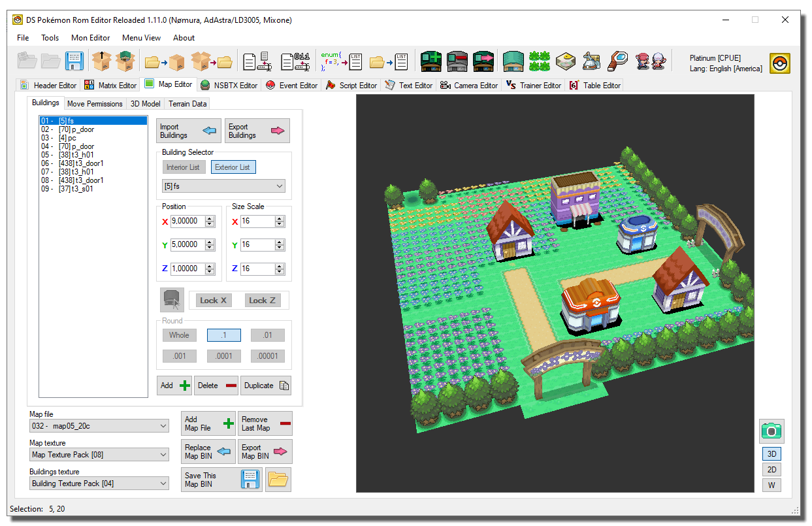Screen dimensions: 812x526
Task: Click the Size Scale Z input field
Action: [257, 269]
